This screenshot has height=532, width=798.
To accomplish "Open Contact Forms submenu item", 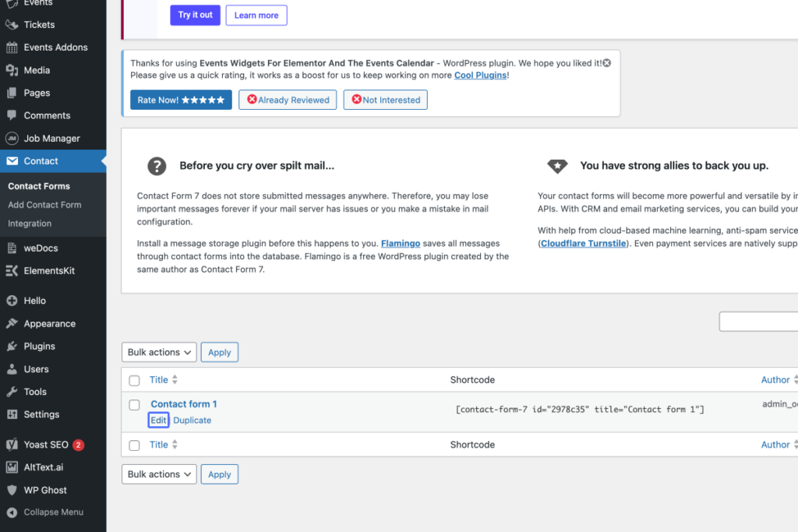I will tap(39, 186).
